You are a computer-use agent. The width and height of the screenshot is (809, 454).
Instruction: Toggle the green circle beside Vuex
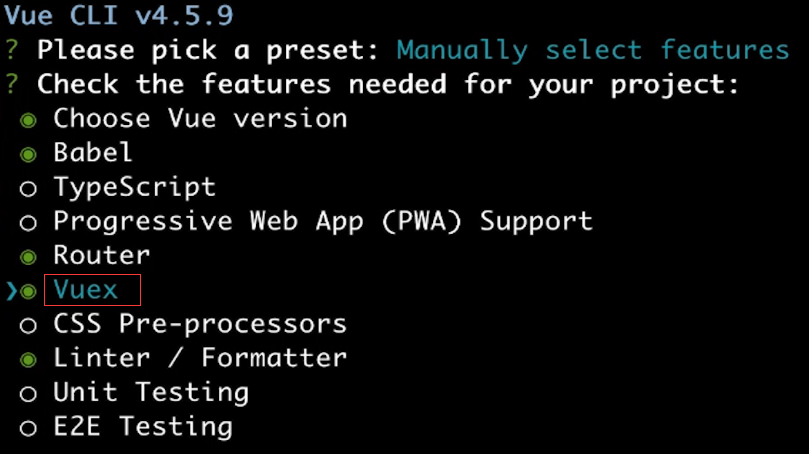[x=28, y=291]
